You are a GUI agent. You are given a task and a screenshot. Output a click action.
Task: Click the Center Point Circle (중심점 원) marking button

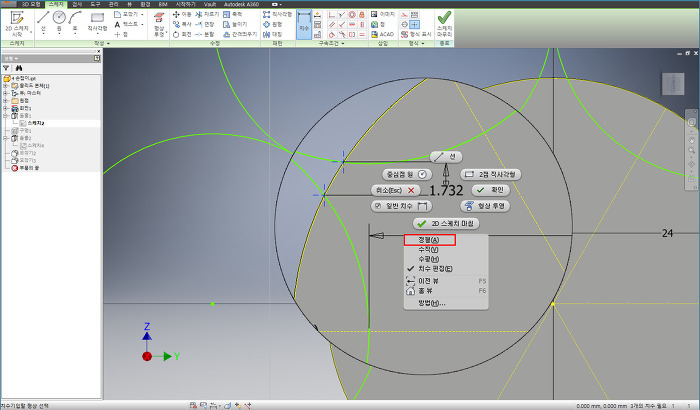click(407, 174)
